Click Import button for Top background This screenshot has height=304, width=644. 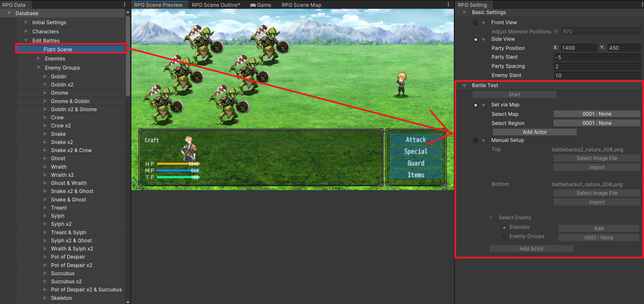(x=597, y=167)
